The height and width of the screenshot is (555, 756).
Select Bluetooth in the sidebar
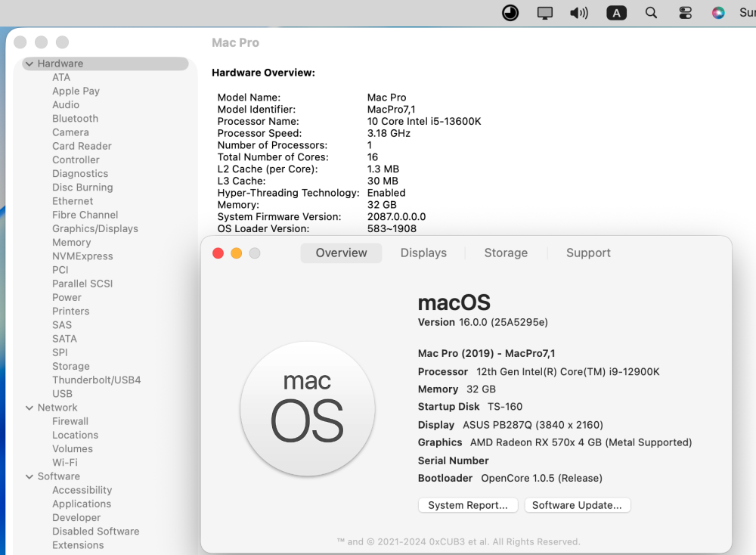tap(75, 119)
